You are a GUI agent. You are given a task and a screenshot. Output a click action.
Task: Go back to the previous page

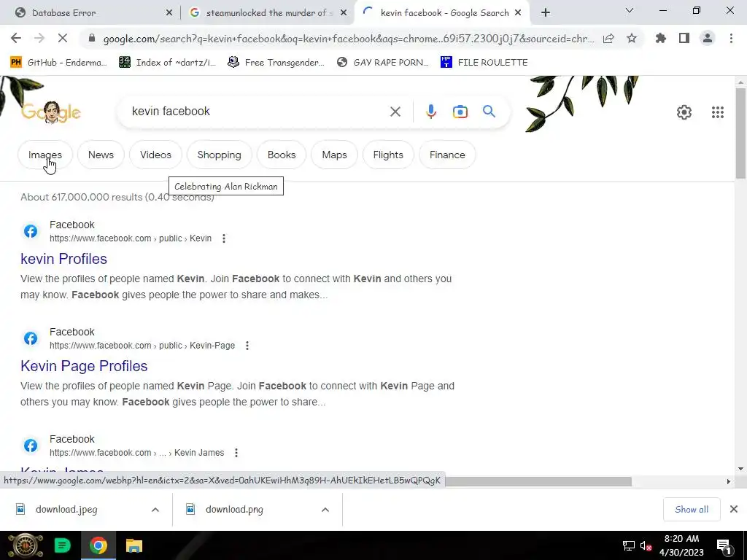pyautogui.click(x=16, y=38)
